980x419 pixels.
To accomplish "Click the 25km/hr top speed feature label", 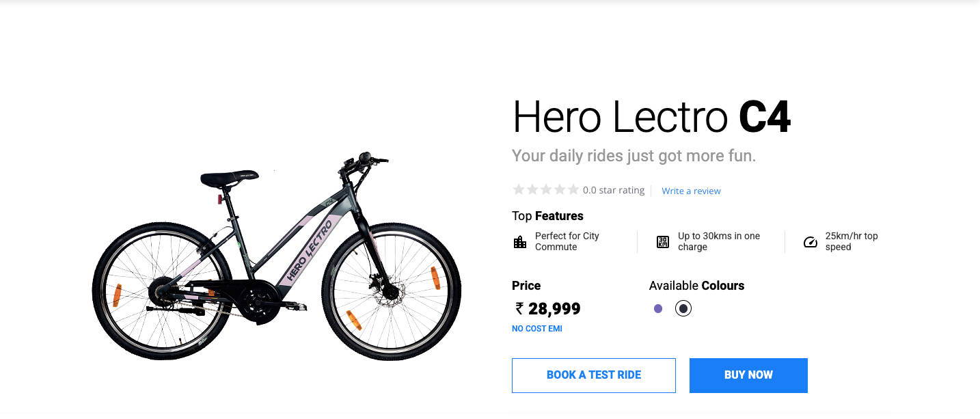I will 851,241.
